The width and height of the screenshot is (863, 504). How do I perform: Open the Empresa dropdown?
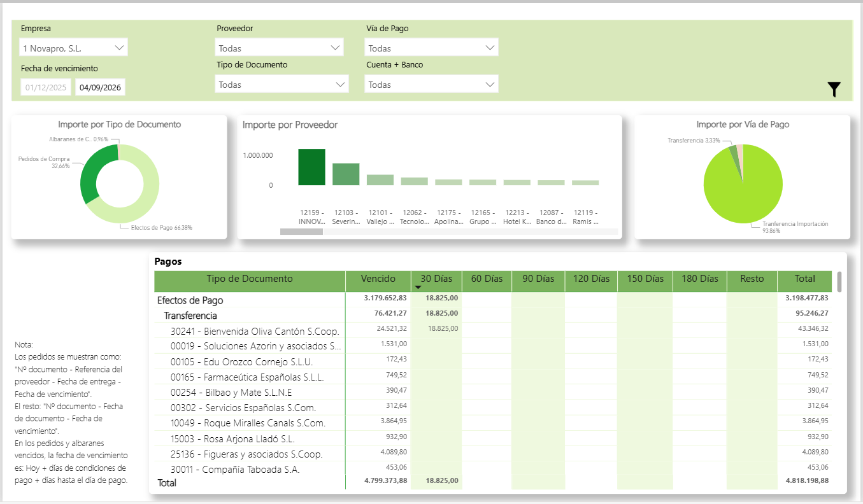coord(73,48)
